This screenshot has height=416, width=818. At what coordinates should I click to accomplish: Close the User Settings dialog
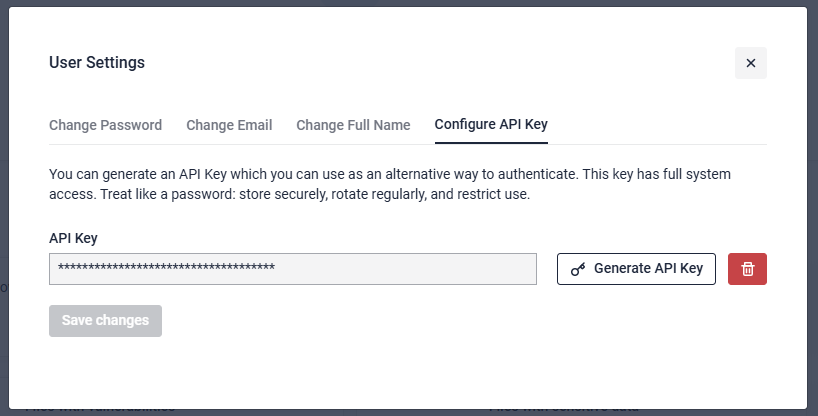751,63
